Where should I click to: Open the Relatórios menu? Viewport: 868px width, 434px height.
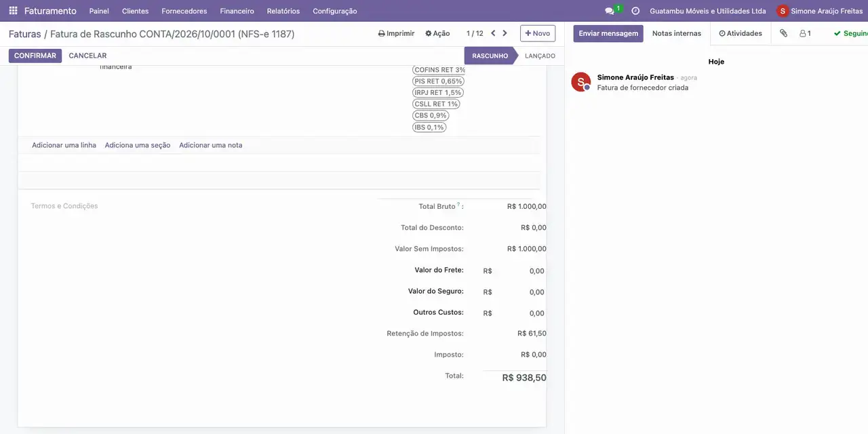[283, 11]
